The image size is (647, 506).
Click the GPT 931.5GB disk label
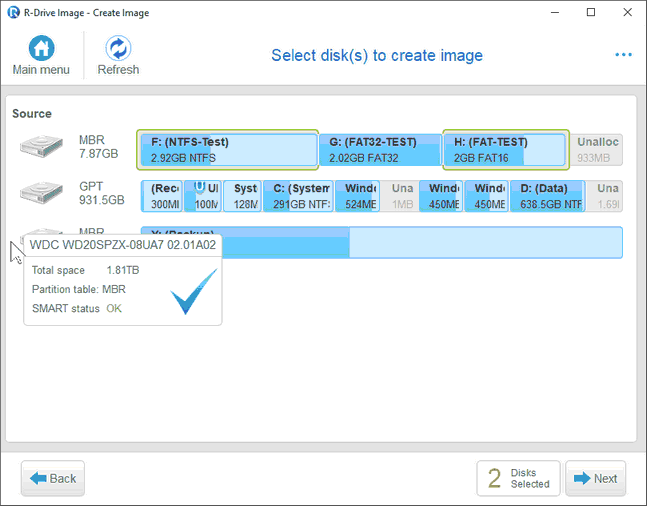[102, 193]
